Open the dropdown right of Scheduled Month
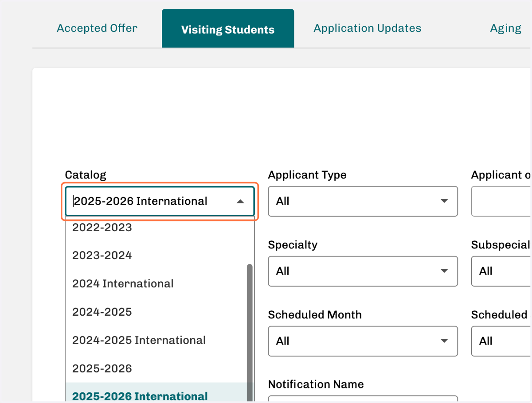The height and width of the screenshot is (403, 532). 501,341
